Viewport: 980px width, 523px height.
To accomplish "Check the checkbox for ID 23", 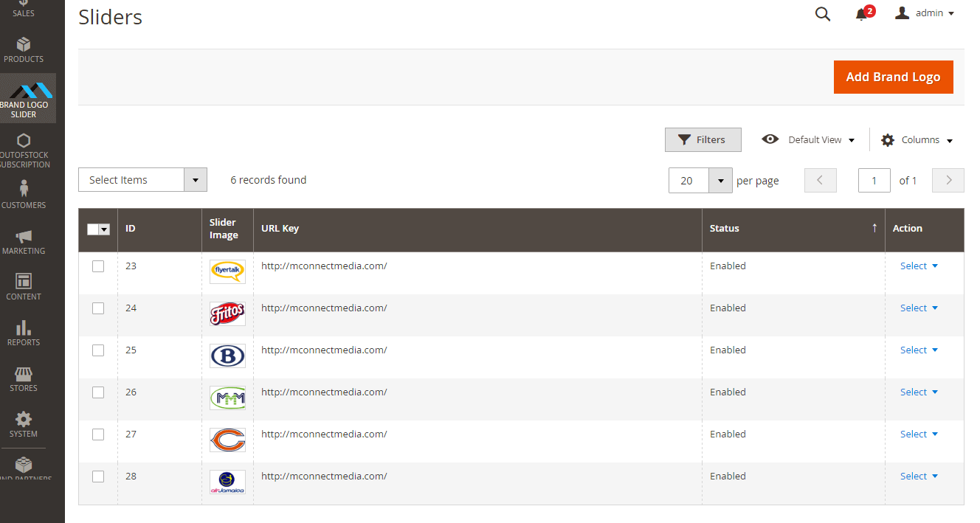I will 98,266.
